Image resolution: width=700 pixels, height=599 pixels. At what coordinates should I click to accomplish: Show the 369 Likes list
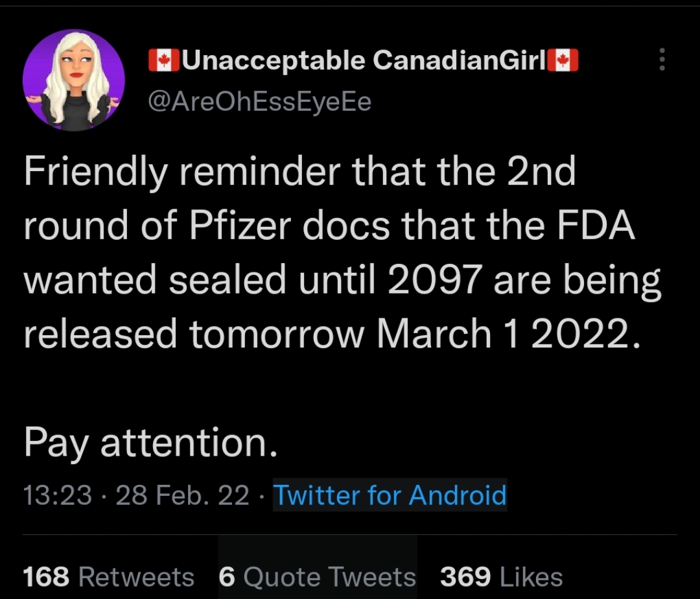click(501, 576)
